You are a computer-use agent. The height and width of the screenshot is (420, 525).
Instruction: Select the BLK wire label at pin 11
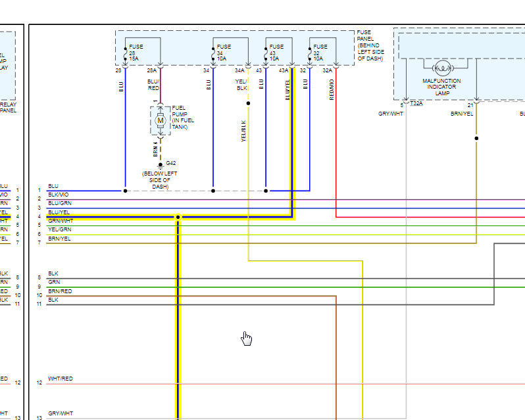(x=53, y=300)
